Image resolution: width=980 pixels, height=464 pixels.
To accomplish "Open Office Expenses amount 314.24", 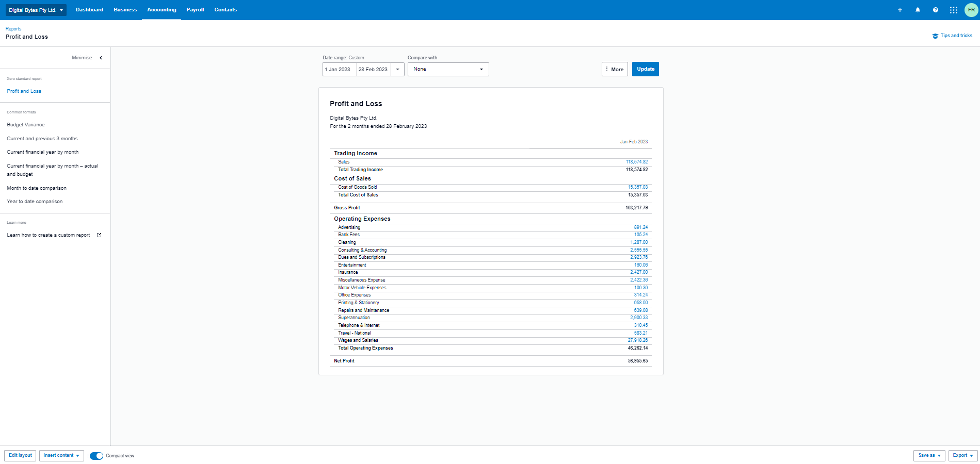I will coord(641,295).
